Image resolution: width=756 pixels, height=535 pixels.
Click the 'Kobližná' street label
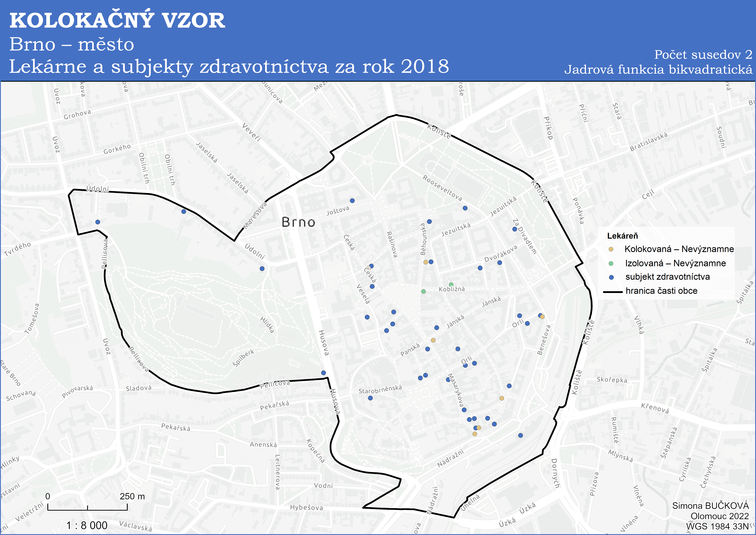click(452, 289)
